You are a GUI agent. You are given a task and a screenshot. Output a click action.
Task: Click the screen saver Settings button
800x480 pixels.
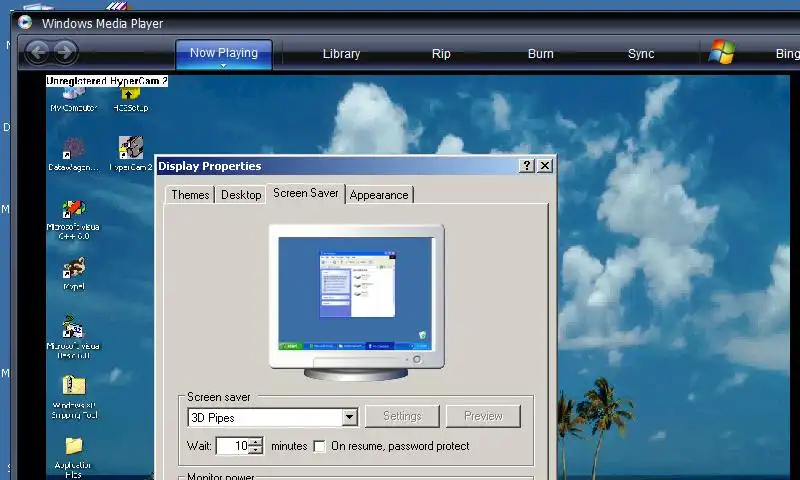click(x=402, y=416)
